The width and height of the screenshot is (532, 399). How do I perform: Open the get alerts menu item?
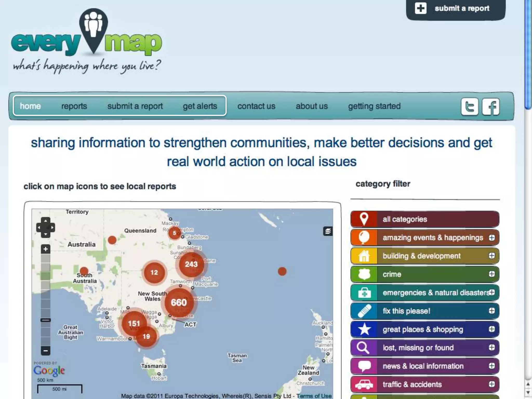[200, 106]
